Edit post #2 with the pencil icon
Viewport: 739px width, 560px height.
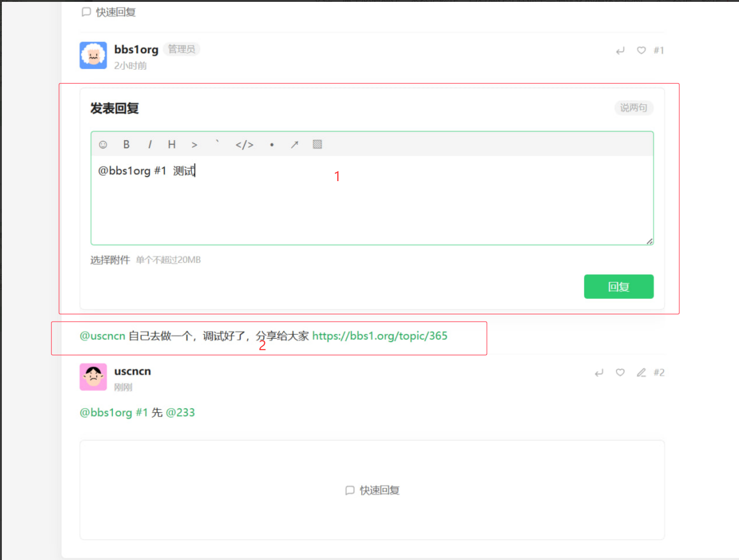[641, 372]
